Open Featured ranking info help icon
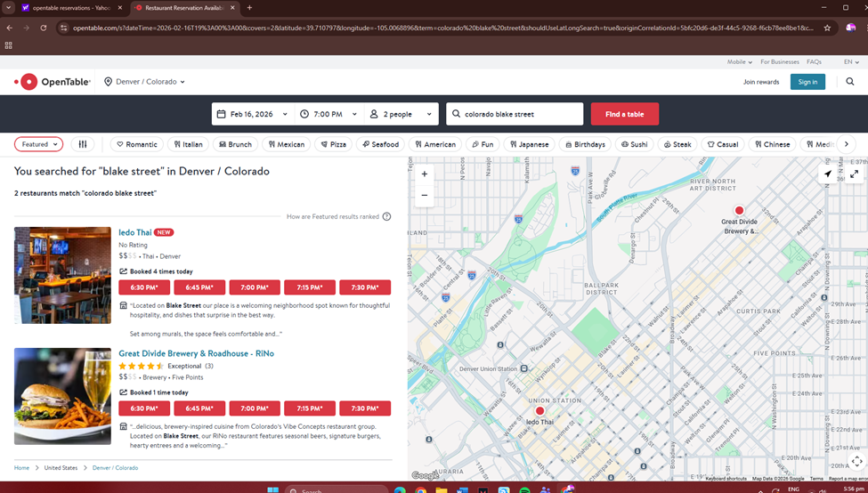The height and width of the screenshot is (493, 868). point(387,216)
